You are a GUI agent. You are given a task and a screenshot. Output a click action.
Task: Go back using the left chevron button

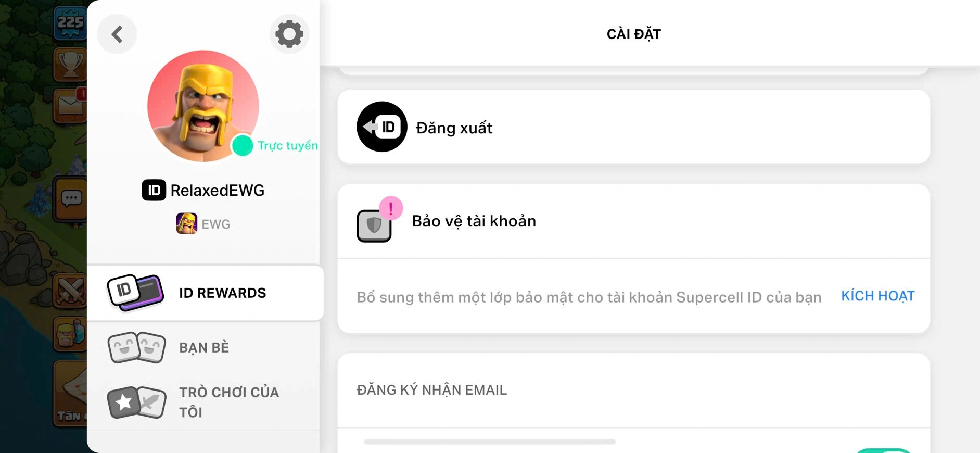click(117, 34)
